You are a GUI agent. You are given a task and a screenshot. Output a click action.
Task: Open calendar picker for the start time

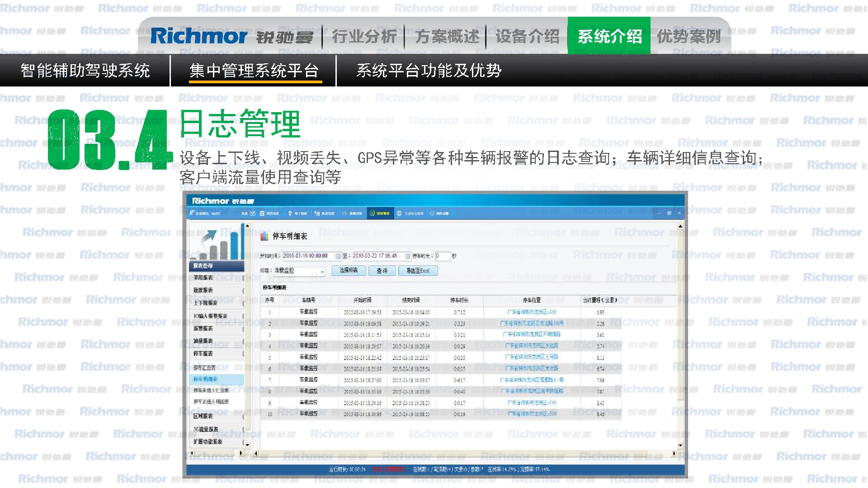338,256
